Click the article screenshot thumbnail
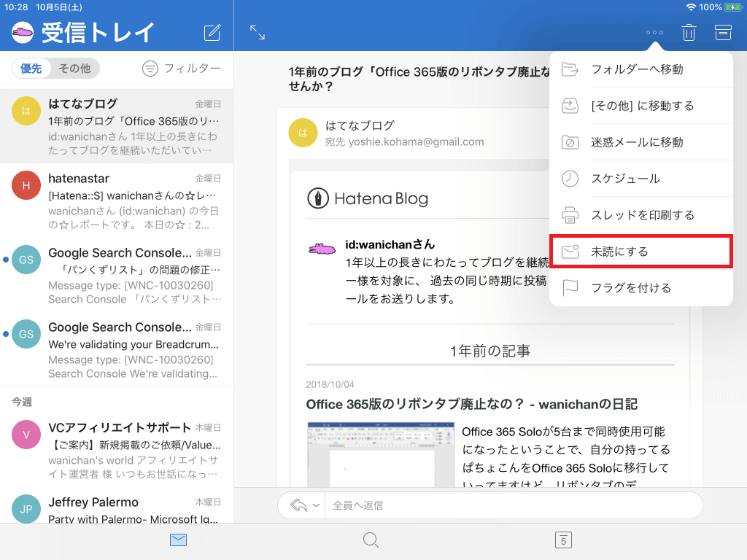Image resolution: width=747 pixels, height=560 pixels. (x=381, y=454)
